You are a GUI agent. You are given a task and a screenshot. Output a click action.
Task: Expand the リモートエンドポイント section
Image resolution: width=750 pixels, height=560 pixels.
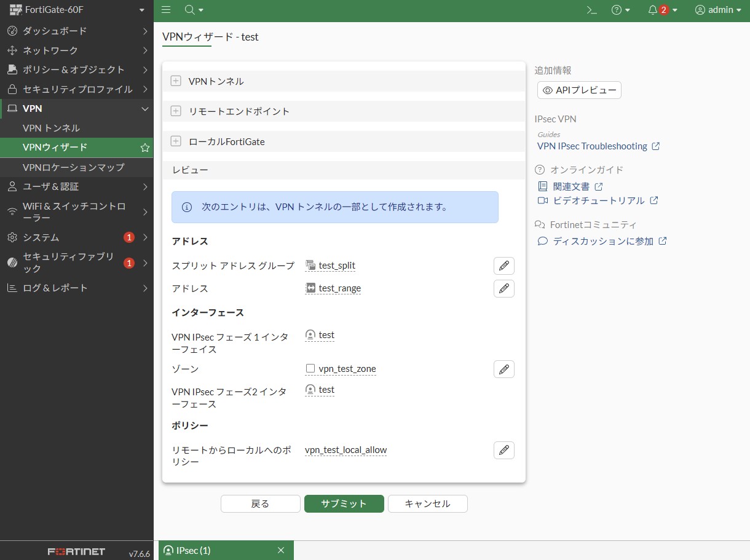[176, 111]
